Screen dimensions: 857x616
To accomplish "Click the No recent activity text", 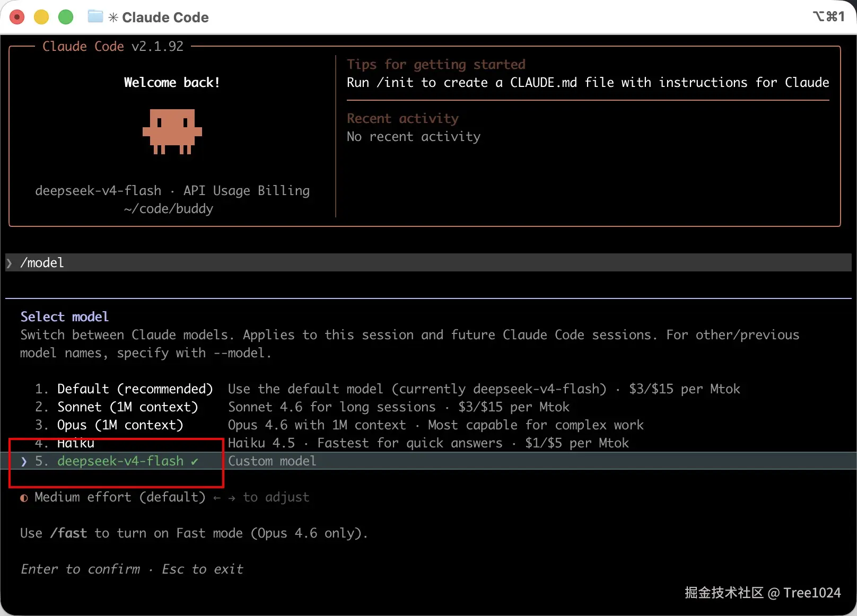I will [x=414, y=137].
